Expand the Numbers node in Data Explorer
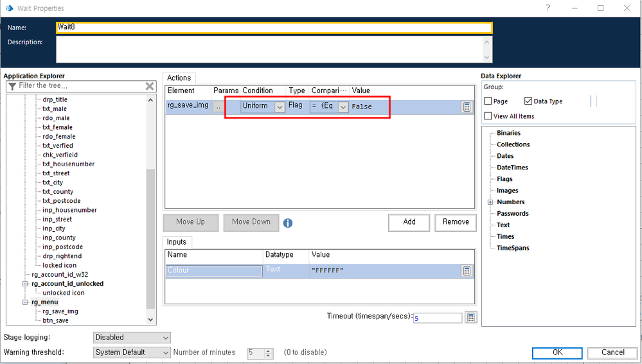642x364 pixels. [x=490, y=202]
